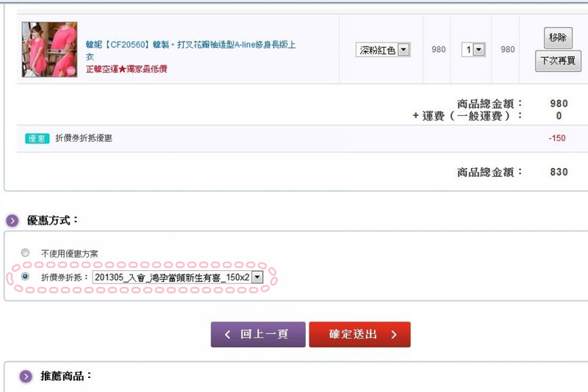Select the 折價券折抵 radio button
The height and width of the screenshot is (392, 588).
(x=25, y=276)
